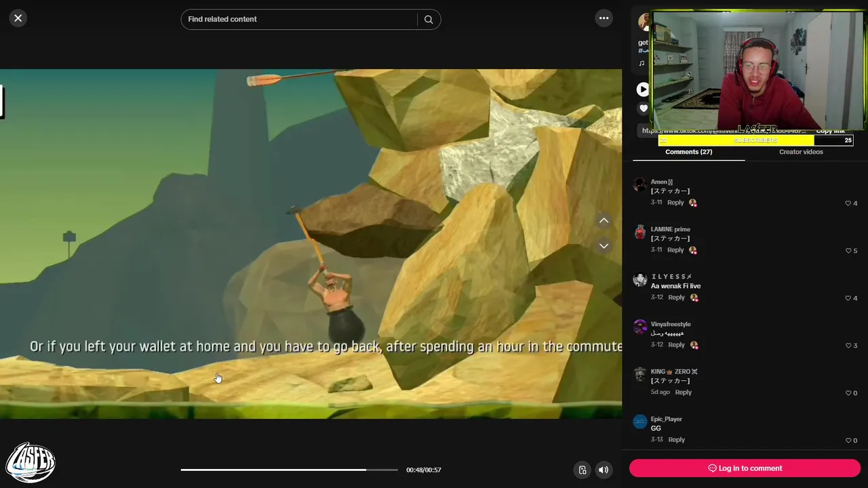The image size is (868, 488).
Task: Click the username Epic_Player
Action: pyautogui.click(x=667, y=419)
